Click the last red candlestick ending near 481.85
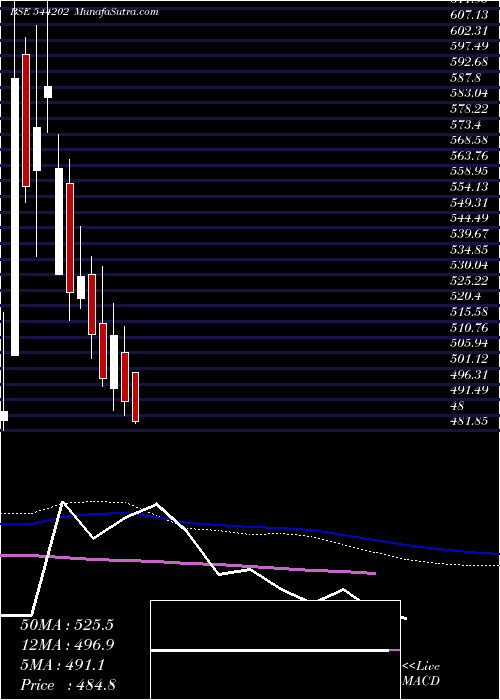The image size is (500, 700). tap(135, 396)
